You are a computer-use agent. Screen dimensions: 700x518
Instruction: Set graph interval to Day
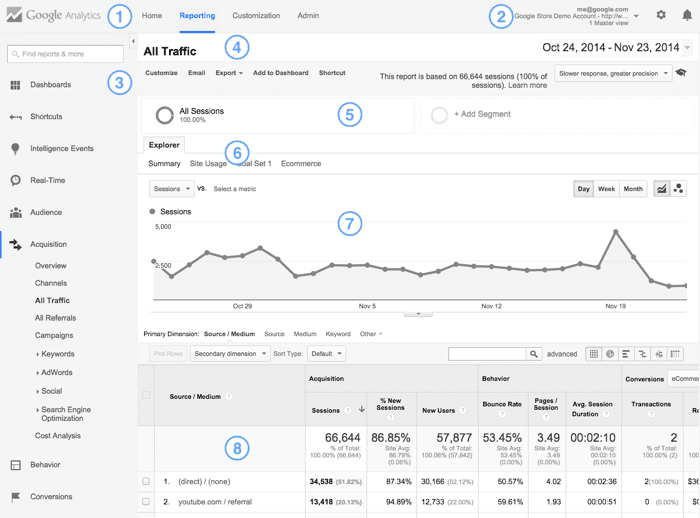click(583, 189)
